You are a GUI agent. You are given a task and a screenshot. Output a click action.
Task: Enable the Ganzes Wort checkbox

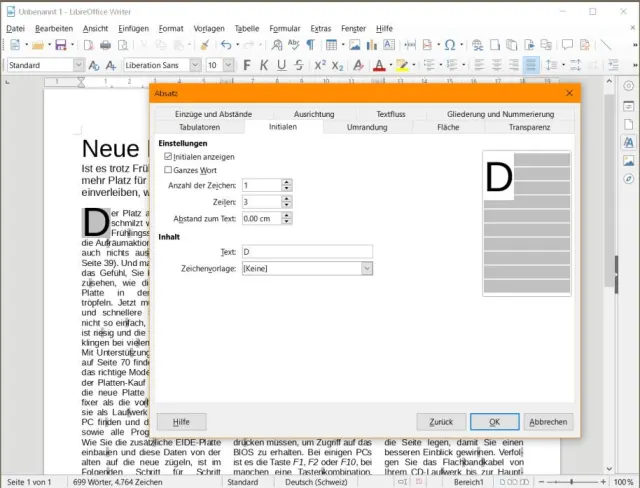coord(168,170)
